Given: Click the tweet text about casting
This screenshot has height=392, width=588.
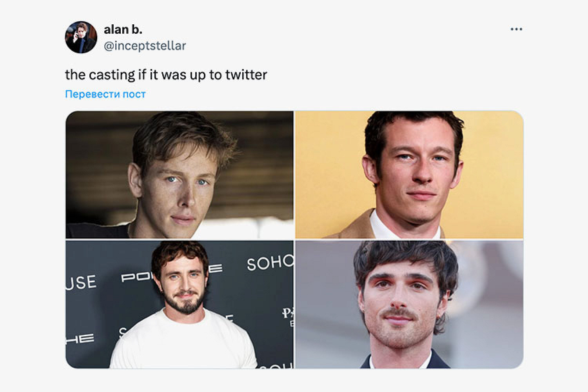Looking at the screenshot, I should click(x=166, y=74).
